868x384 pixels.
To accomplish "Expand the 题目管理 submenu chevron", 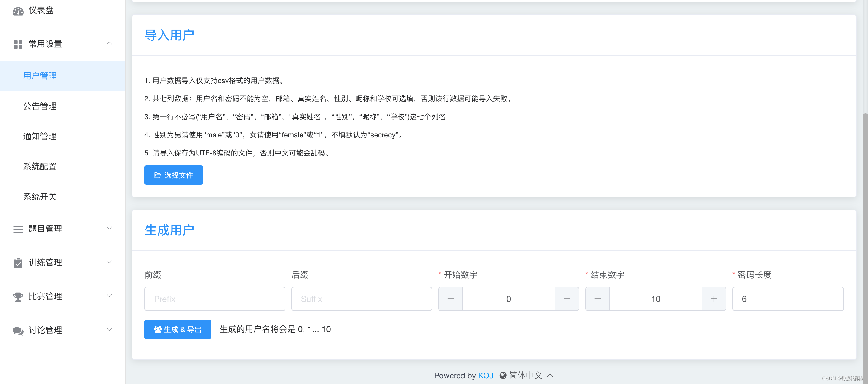I will (x=109, y=229).
